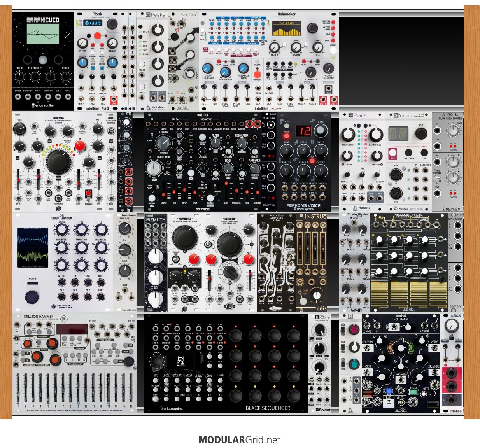Click the Graphic VCO waveform display
The height and width of the screenshot is (448, 480).
43,33
